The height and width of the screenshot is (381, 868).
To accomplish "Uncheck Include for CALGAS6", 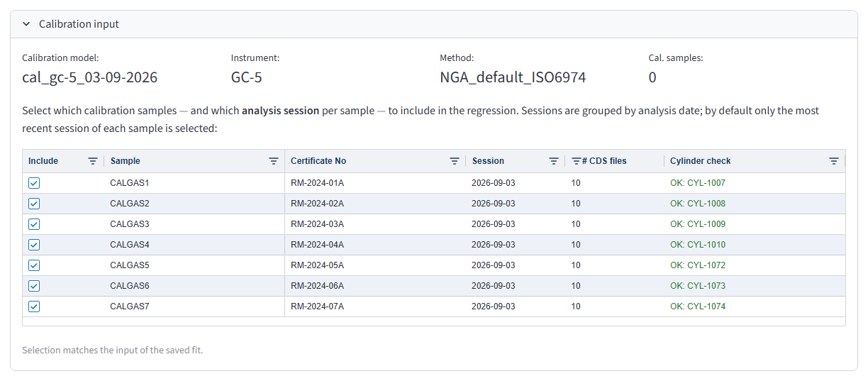I will 34,286.
